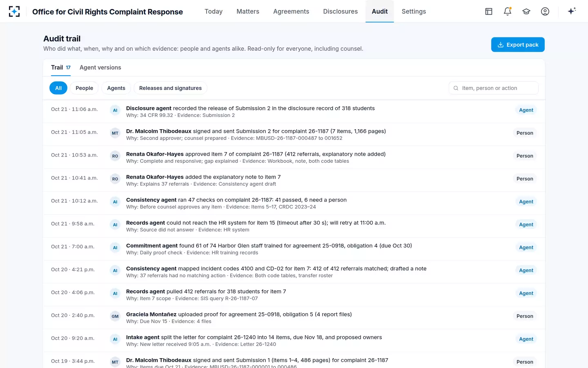Click the RO avatar on explanatory note row
This screenshot has height=368, width=588.
115,179
